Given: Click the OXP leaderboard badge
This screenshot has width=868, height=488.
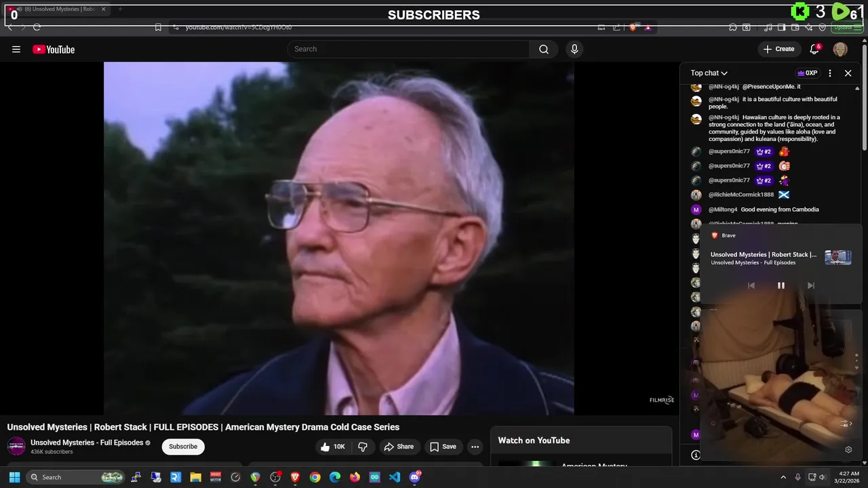Looking at the screenshot, I should coord(807,73).
